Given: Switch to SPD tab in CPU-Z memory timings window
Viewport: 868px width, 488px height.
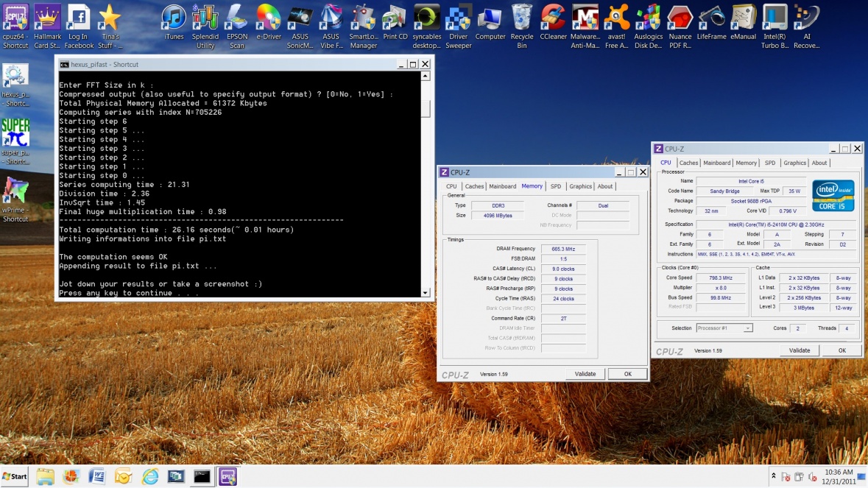Looking at the screenshot, I should [555, 186].
